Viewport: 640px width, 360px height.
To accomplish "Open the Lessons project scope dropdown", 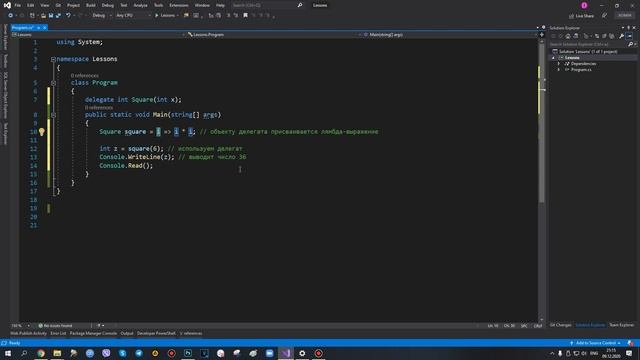I will 97,35.
